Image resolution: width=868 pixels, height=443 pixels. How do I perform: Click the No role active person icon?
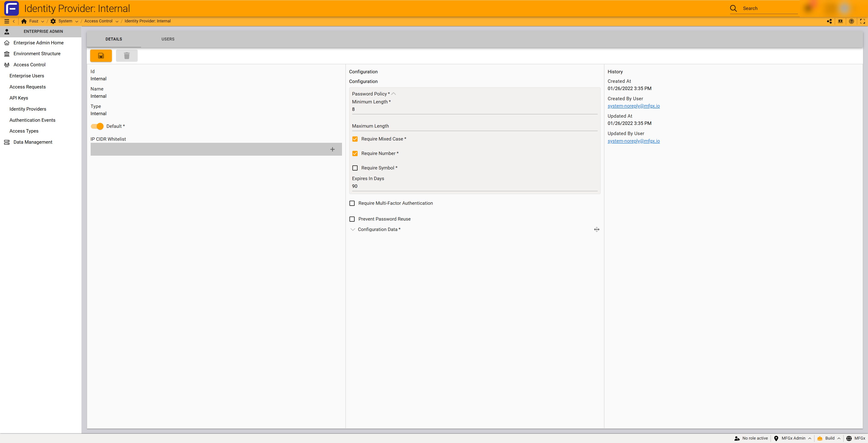(737, 438)
